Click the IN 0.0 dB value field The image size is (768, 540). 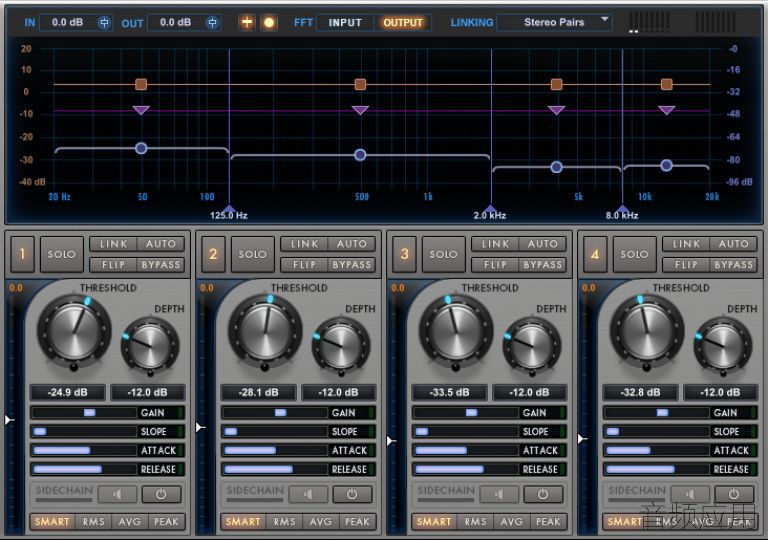pyautogui.click(x=68, y=23)
